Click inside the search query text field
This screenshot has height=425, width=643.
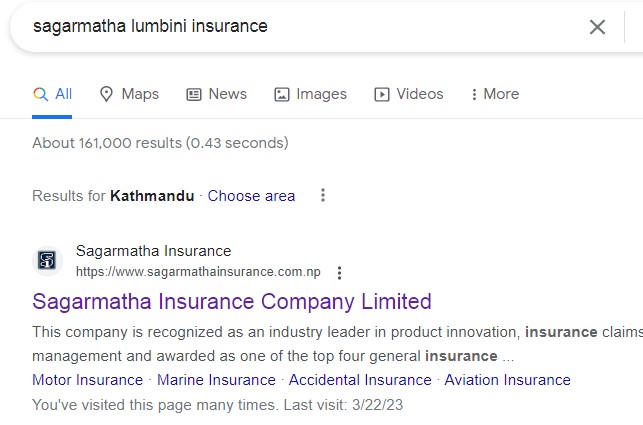(x=300, y=27)
